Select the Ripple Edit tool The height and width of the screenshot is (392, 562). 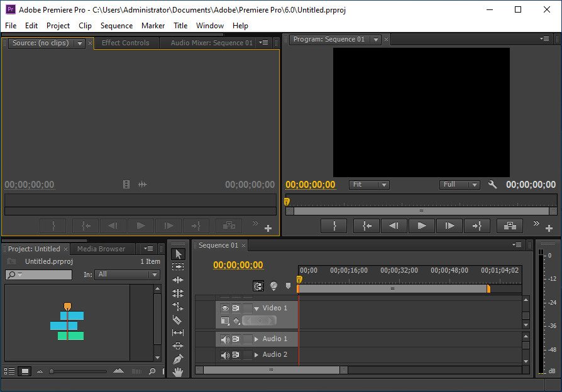point(178,280)
